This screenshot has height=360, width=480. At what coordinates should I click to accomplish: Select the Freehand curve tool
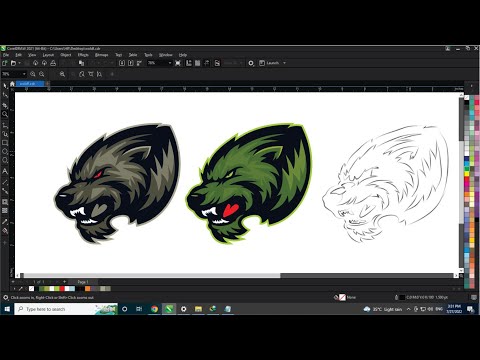(x=5, y=125)
